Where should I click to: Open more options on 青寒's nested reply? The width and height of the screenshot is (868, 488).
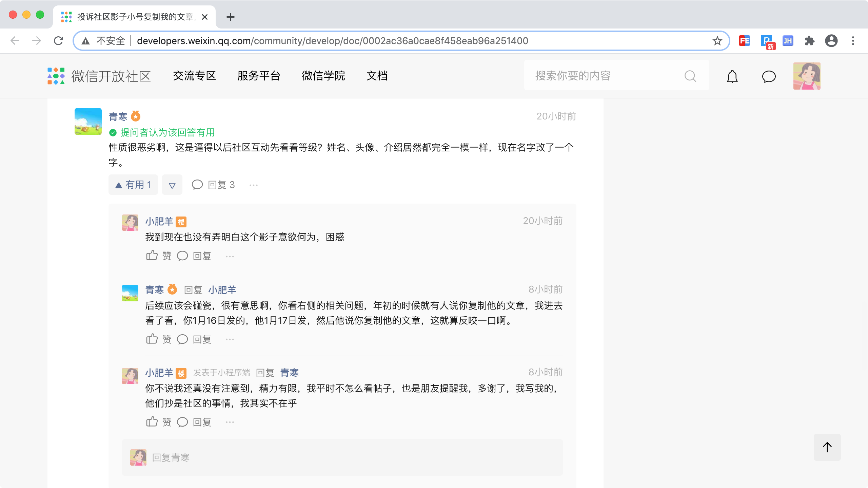pyautogui.click(x=230, y=339)
